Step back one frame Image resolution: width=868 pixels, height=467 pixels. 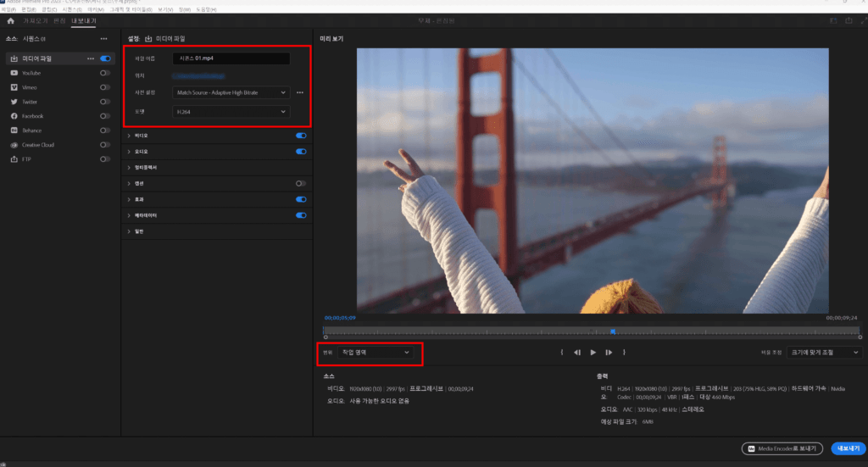coord(576,353)
